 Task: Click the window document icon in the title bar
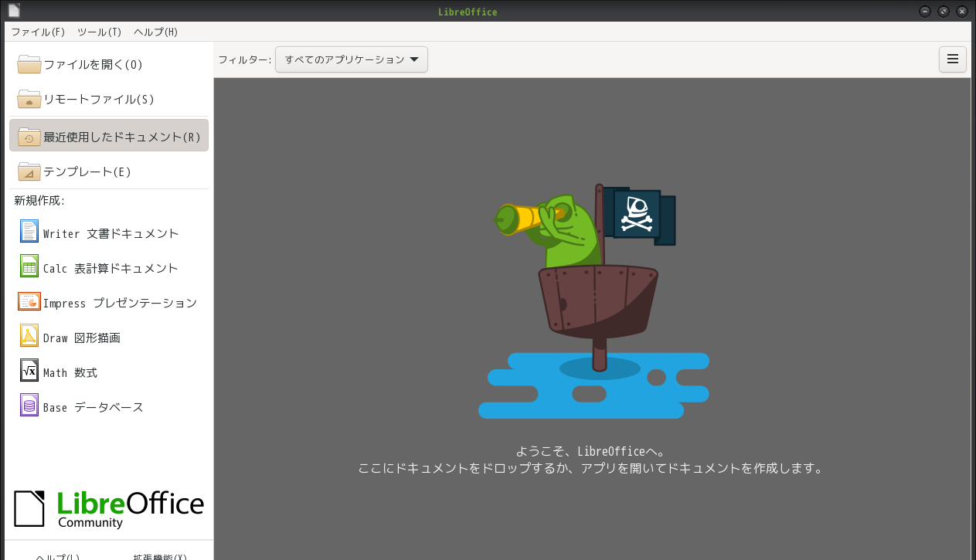click(x=14, y=11)
